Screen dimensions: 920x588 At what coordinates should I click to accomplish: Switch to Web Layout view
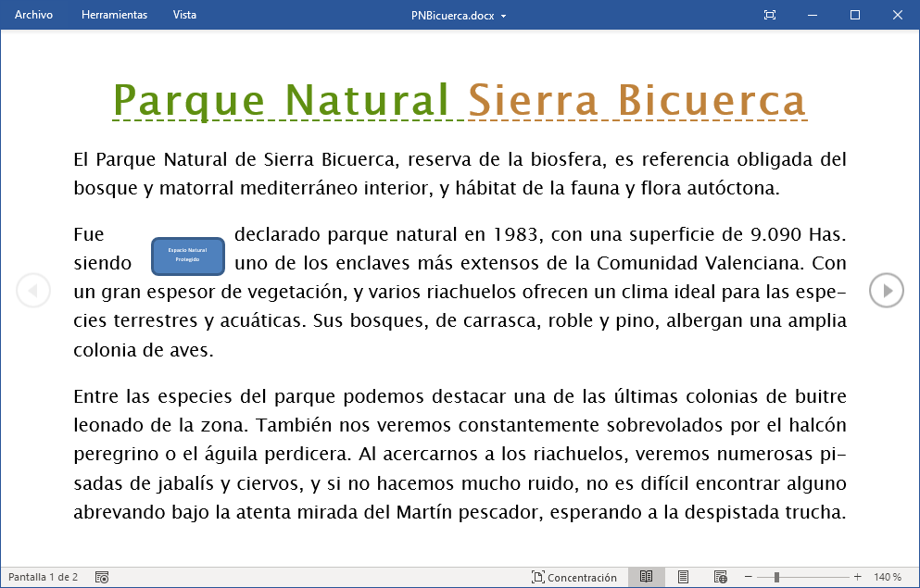[x=720, y=577]
